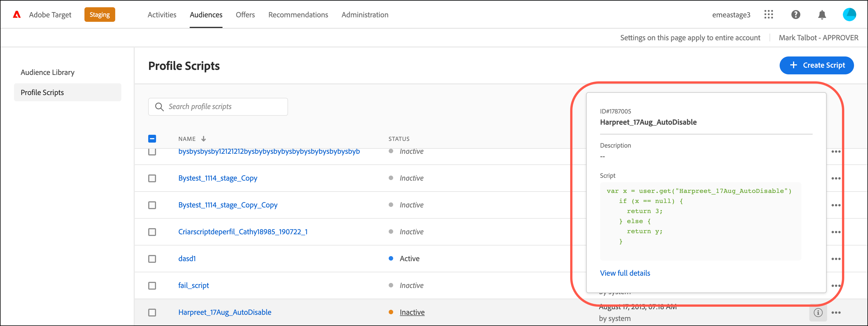Expand the emeastage3 organization switcher
Viewport: 868px width, 326px height.
pos(731,15)
